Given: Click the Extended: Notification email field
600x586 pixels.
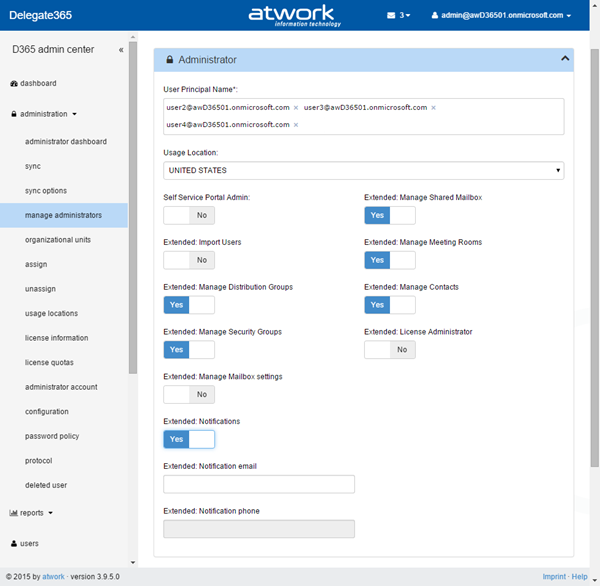Looking at the screenshot, I should pos(259,484).
